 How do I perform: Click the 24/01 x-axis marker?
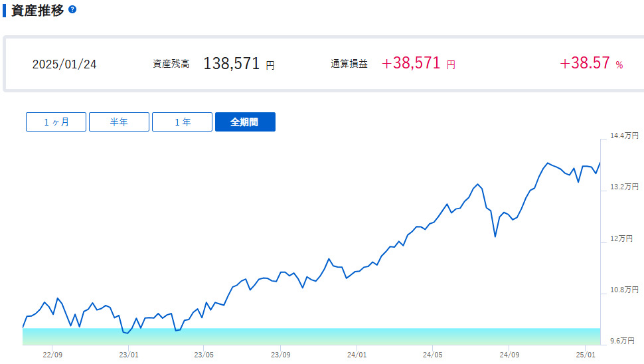(x=357, y=355)
